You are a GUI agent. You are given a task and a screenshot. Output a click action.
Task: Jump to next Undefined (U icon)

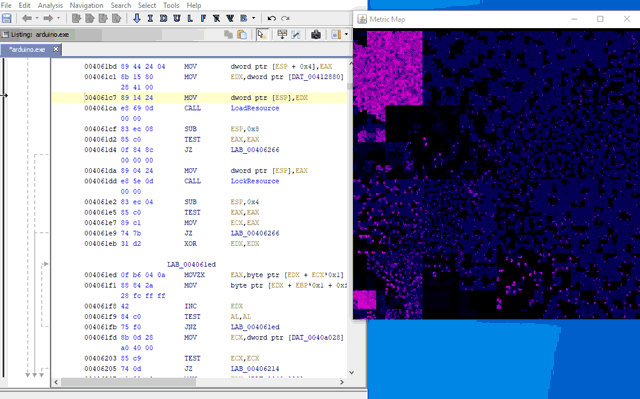point(177,18)
